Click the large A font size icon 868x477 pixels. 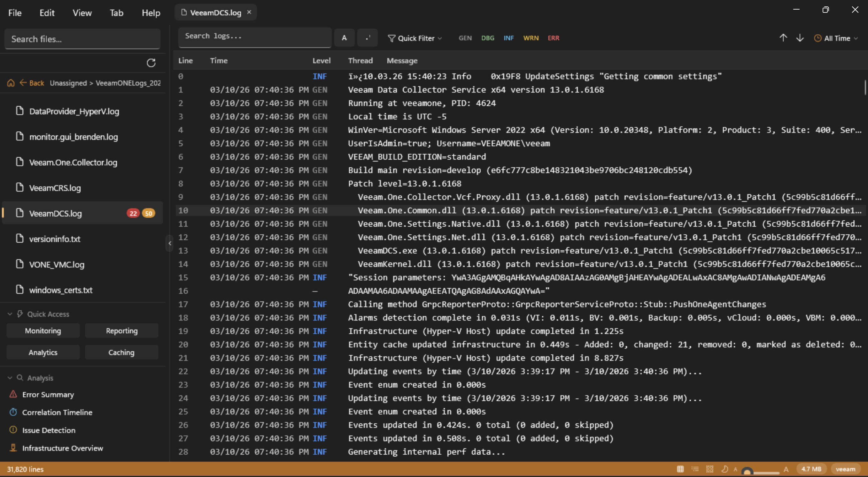pos(786,469)
